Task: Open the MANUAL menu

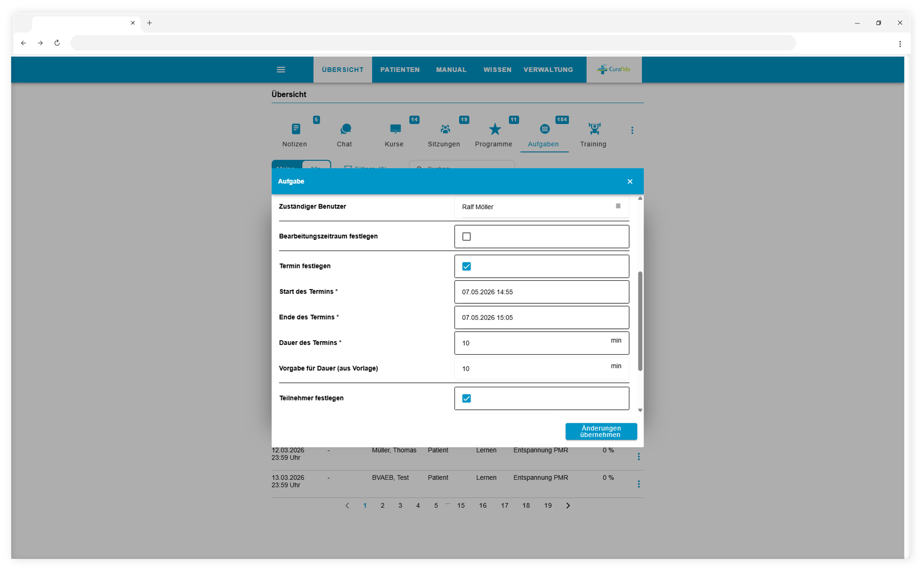Action: tap(451, 70)
